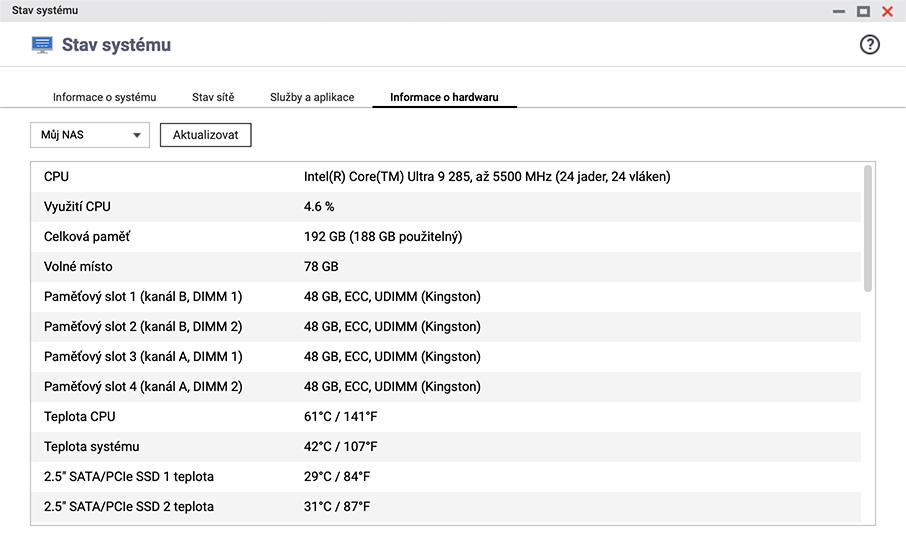
Task: Open the Můj NAS dropdown
Action: (x=90, y=135)
